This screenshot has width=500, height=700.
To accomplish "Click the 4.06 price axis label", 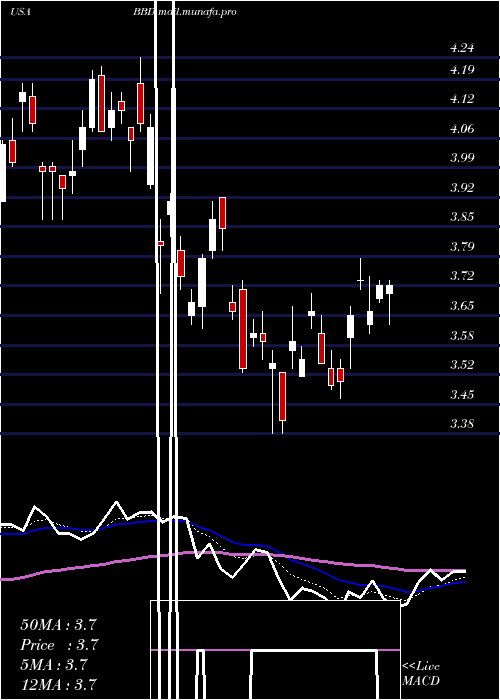I will [x=462, y=129].
